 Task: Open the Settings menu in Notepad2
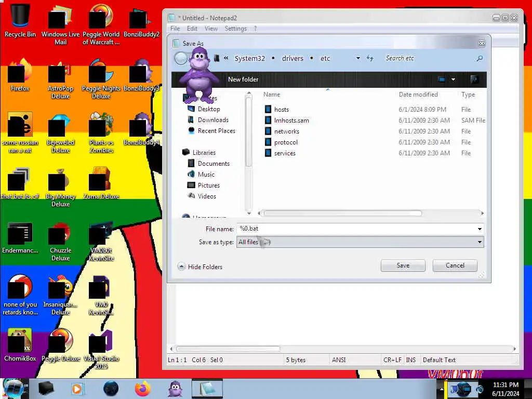click(236, 29)
